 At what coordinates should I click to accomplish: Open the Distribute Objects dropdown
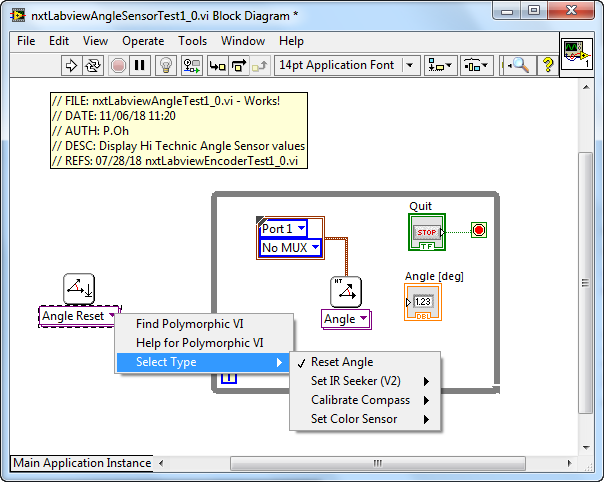[x=476, y=65]
